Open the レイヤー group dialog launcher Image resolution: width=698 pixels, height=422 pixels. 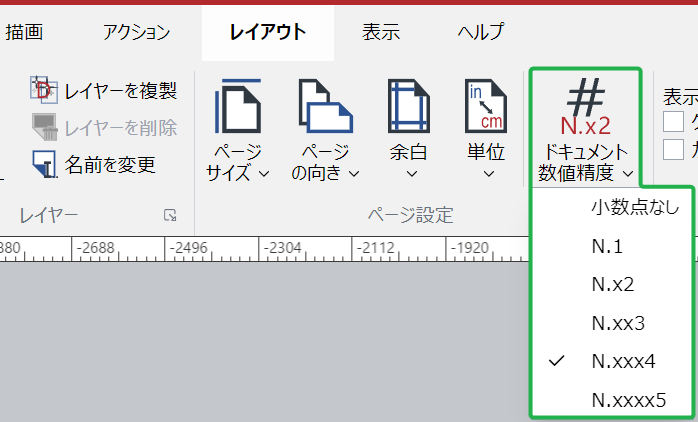(x=170, y=215)
